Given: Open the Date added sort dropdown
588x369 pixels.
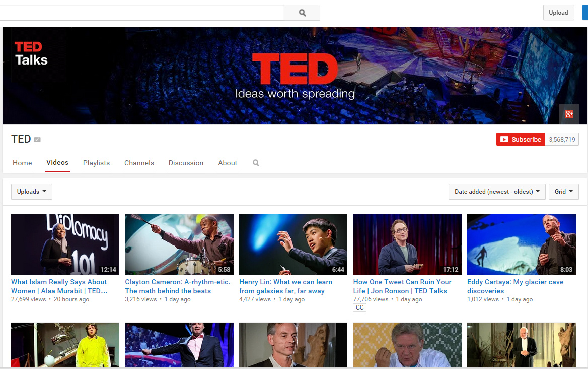Looking at the screenshot, I should [497, 192].
